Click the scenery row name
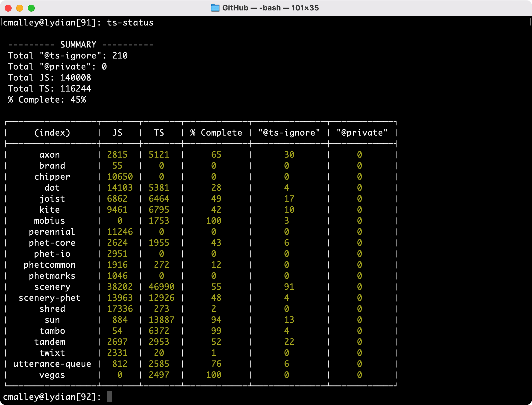The width and height of the screenshot is (532, 405). [53, 287]
